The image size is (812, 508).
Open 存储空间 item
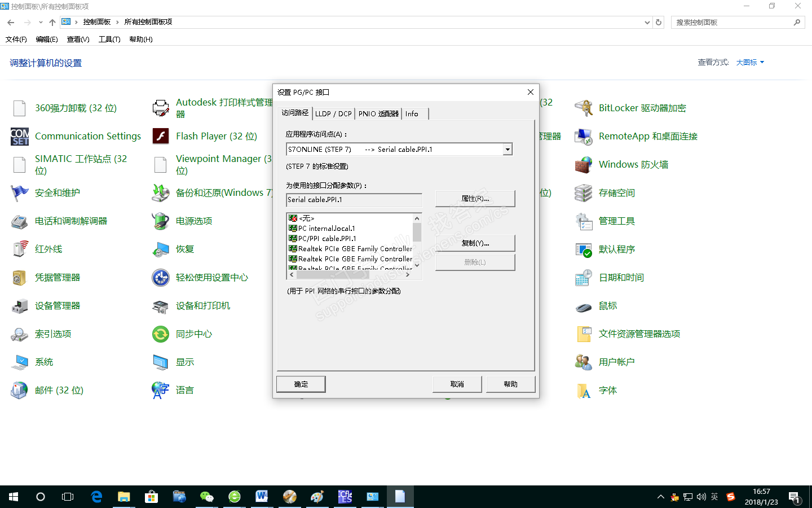pos(605,192)
